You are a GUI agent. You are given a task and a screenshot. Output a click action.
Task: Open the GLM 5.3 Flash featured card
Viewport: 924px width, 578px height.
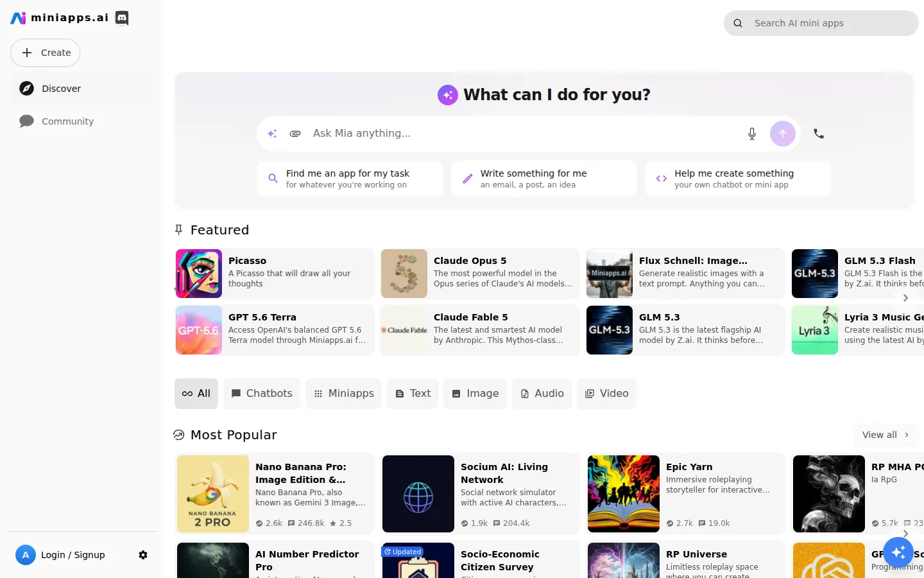click(x=858, y=274)
